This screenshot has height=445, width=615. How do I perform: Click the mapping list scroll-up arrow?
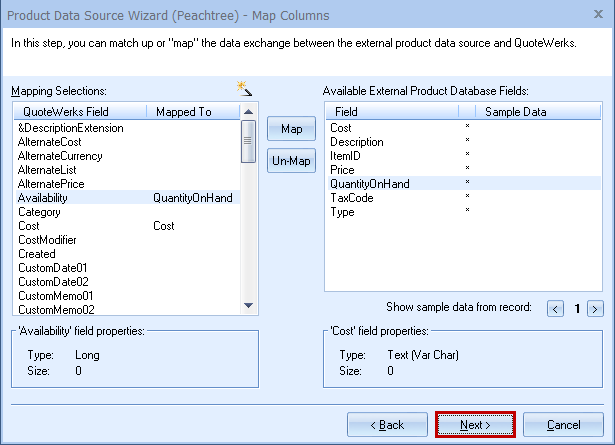(x=248, y=112)
